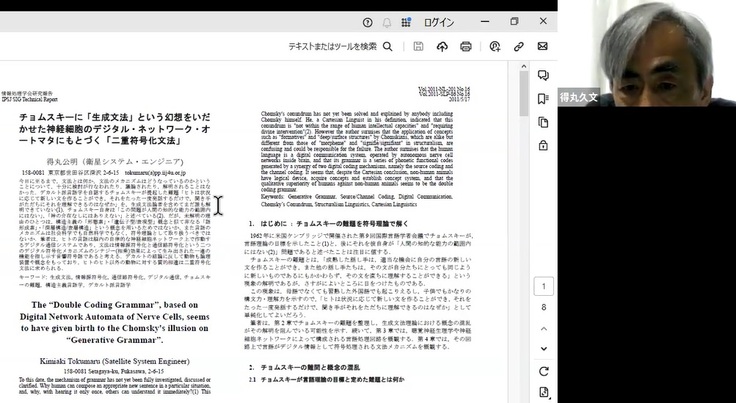
Task: Click the search magnifier icon
Action: (388, 46)
